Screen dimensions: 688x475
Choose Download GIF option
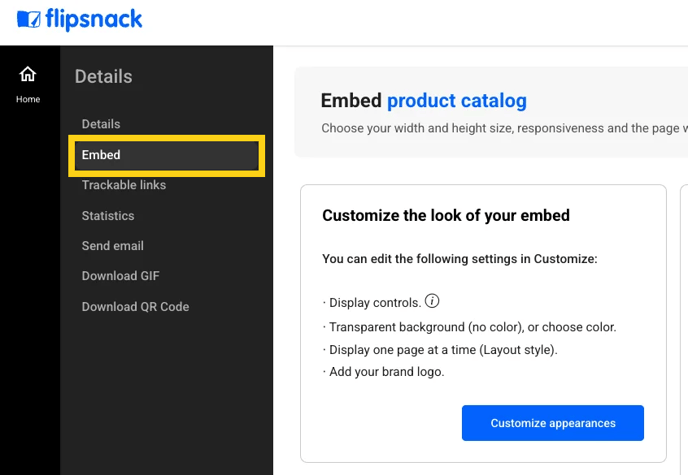coord(121,276)
